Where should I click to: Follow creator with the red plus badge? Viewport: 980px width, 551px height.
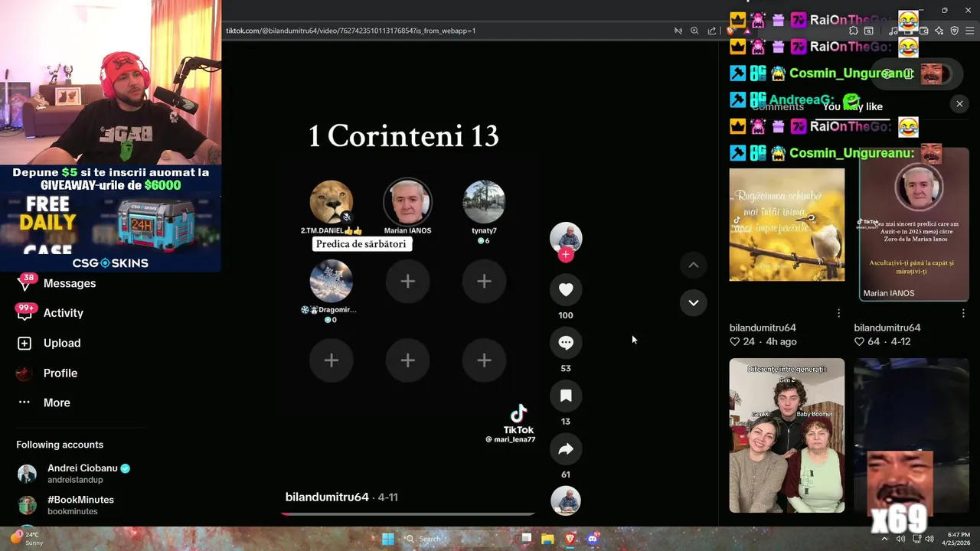(566, 255)
